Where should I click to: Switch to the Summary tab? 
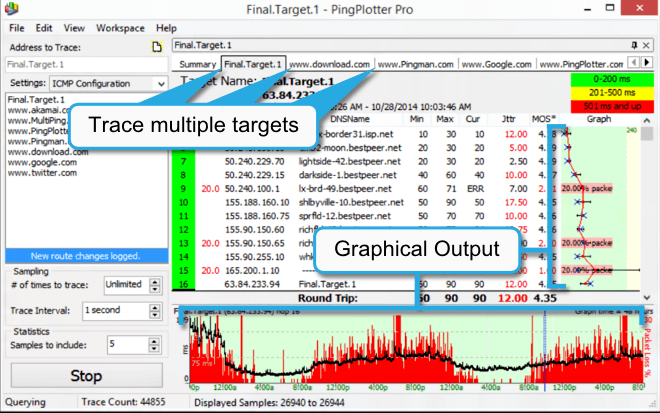pos(197,64)
